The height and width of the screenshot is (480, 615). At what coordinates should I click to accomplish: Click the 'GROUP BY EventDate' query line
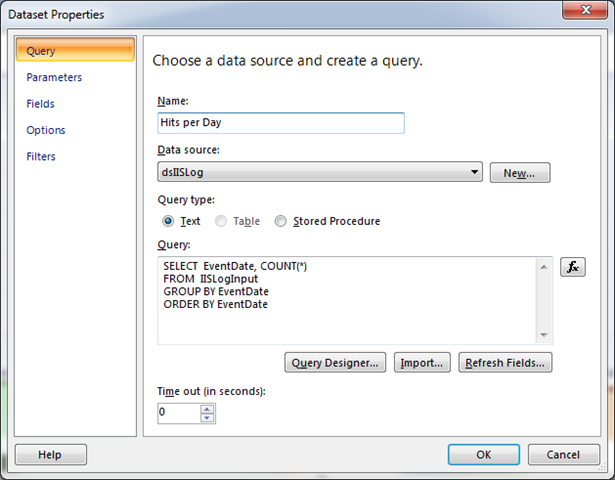pyautogui.click(x=216, y=291)
